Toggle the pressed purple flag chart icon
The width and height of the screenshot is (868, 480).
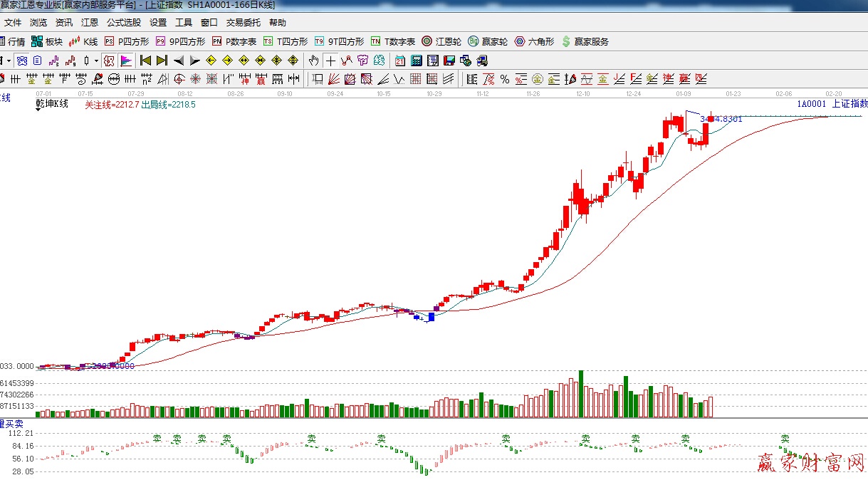(125, 61)
